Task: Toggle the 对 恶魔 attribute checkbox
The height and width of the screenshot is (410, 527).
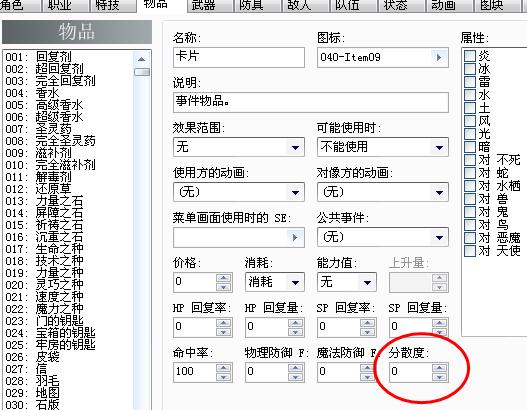Action: coord(470,238)
